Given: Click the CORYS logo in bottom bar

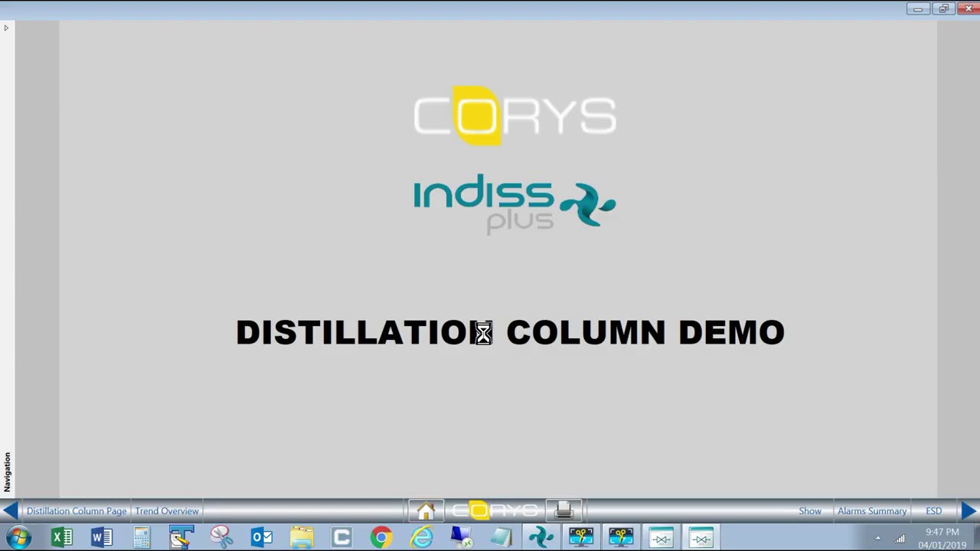Looking at the screenshot, I should [x=495, y=510].
